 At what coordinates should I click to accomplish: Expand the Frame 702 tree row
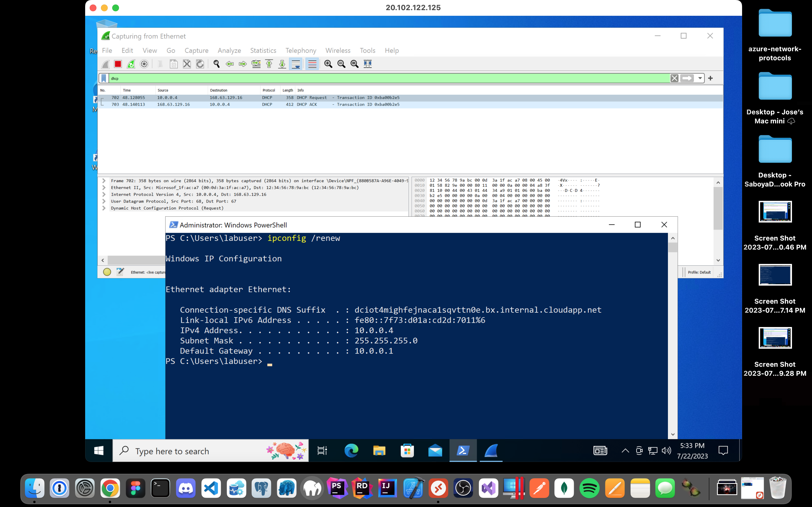coord(104,181)
